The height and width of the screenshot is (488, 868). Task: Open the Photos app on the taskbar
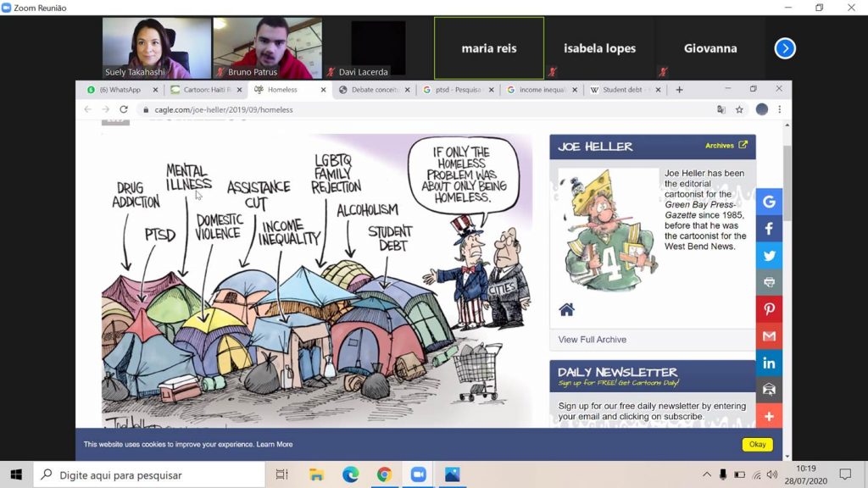point(453,474)
